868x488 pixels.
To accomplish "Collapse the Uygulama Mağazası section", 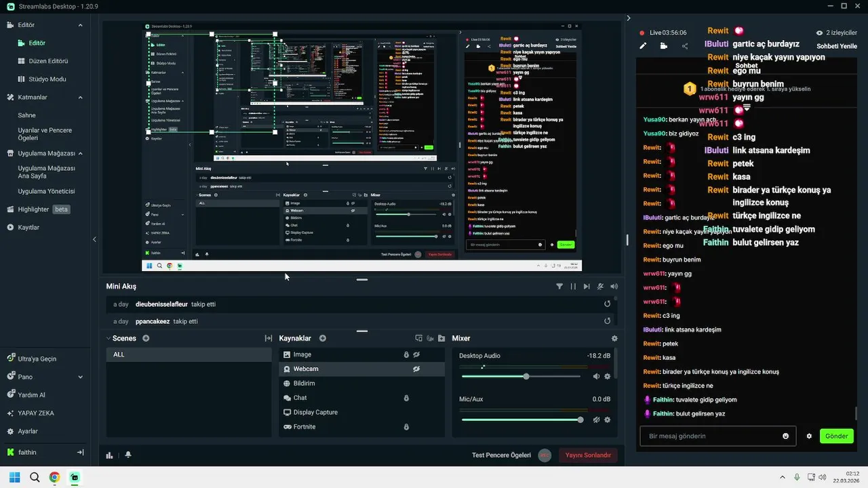I will point(80,153).
